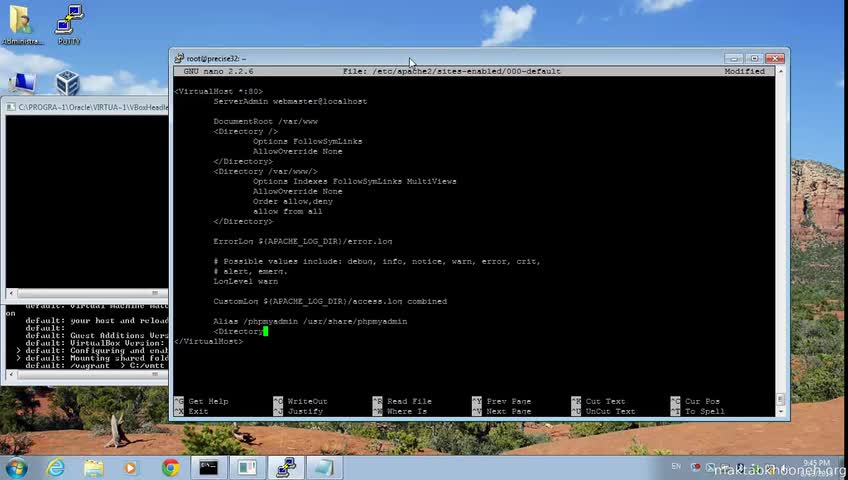Viewport: 848px width, 480px height.
Task: Switch to PuTTY taskbar button
Action: (286, 468)
